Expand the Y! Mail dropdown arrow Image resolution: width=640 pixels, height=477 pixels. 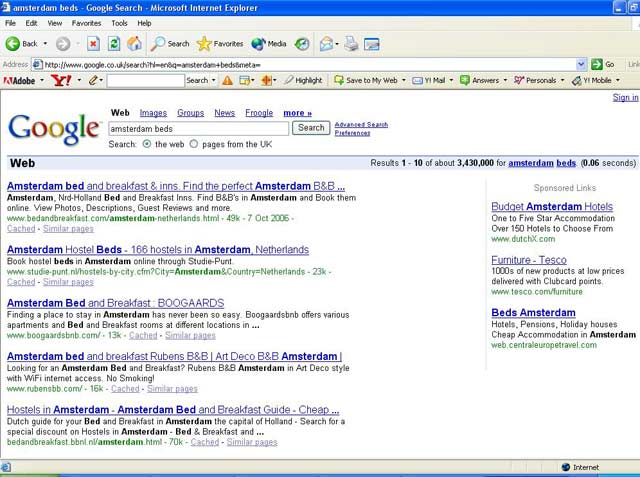(x=451, y=80)
